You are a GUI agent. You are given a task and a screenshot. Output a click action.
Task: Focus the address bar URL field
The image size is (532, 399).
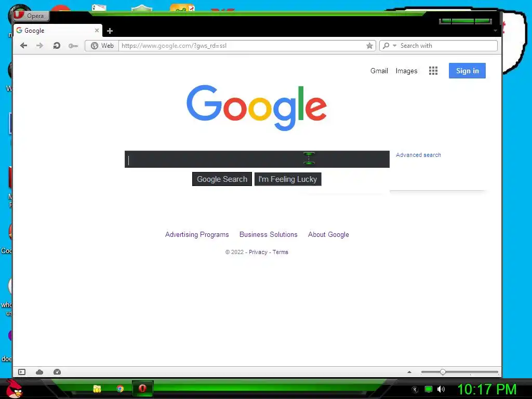tap(242, 46)
